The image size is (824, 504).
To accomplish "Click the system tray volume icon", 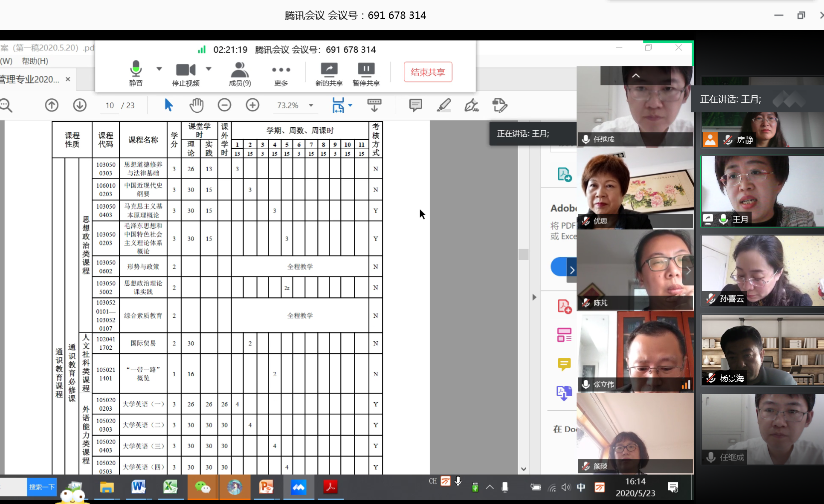I will [x=566, y=487].
